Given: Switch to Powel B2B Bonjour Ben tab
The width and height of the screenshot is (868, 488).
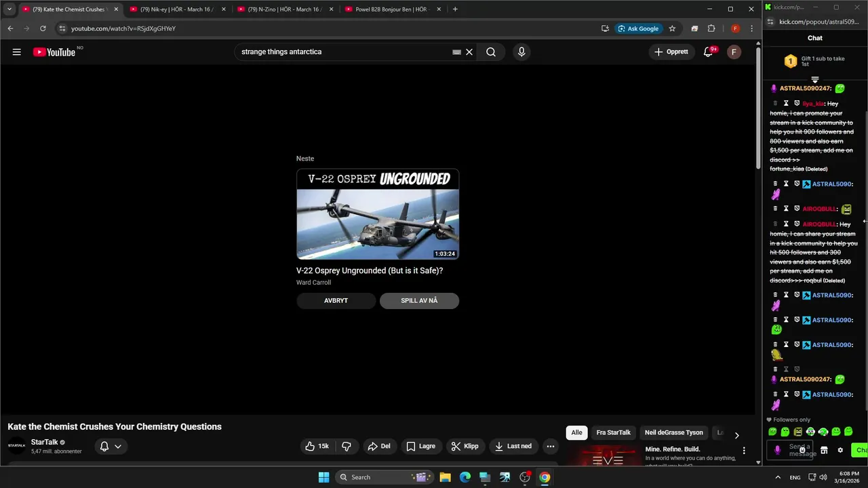Looking at the screenshot, I should tap(392, 9).
